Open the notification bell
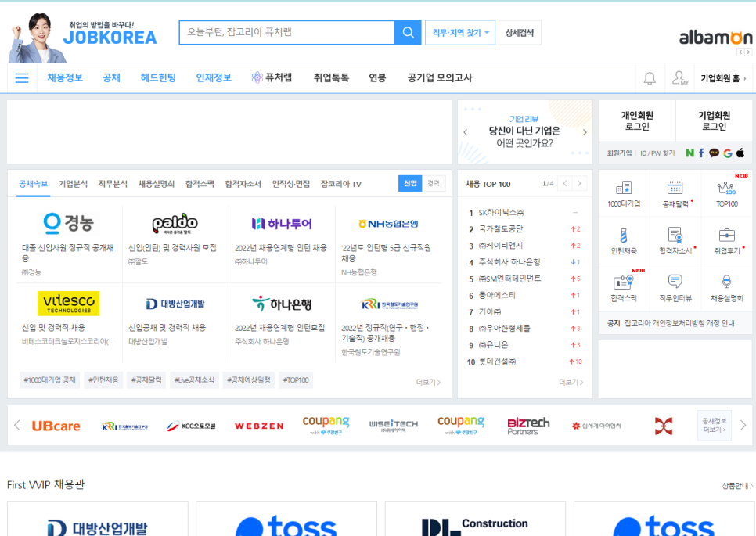The height and width of the screenshot is (536, 756). point(650,78)
